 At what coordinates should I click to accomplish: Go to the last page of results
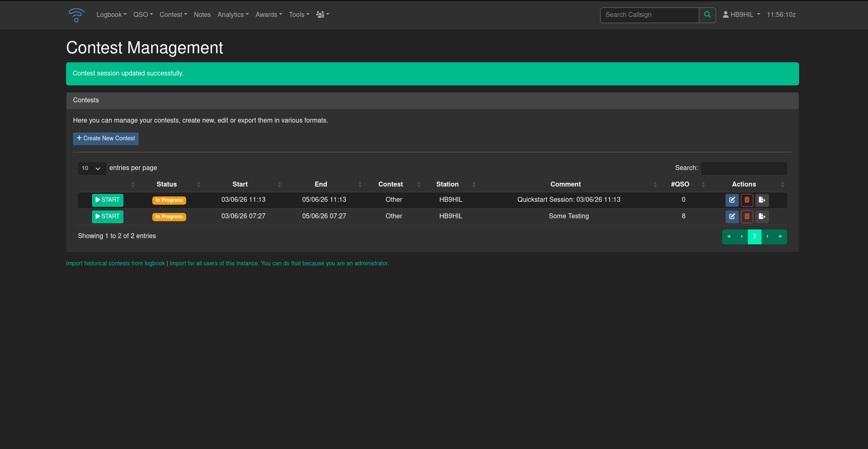tap(780, 237)
